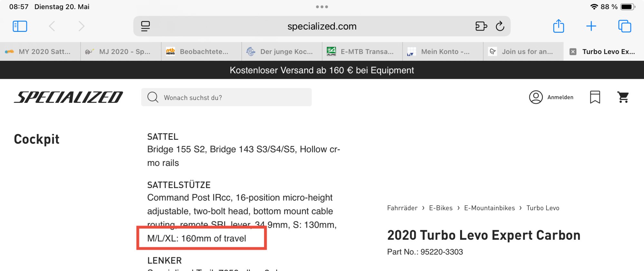Open the Mein Konto tab
This screenshot has width=644, height=271.
[x=443, y=51]
